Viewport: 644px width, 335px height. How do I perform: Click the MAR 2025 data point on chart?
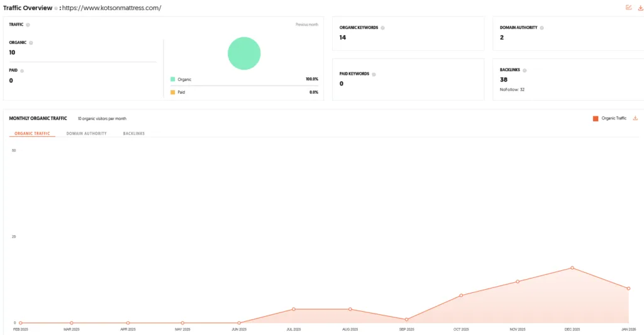(x=72, y=323)
